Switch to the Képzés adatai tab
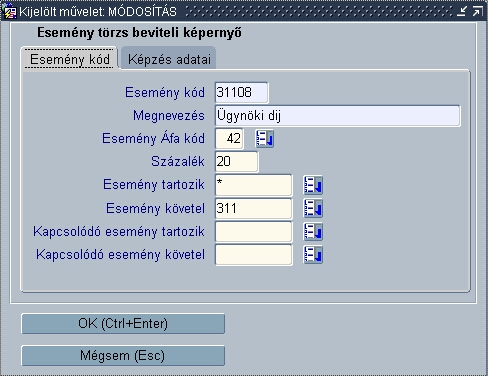488x376 pixels. pyautogui.click(x=169, y=59)
